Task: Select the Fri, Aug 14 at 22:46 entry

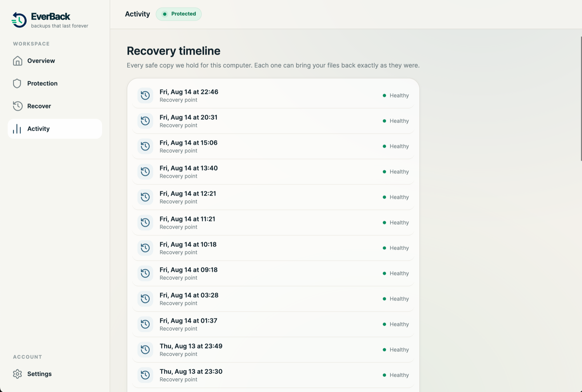Action: [x=273, y=95]
